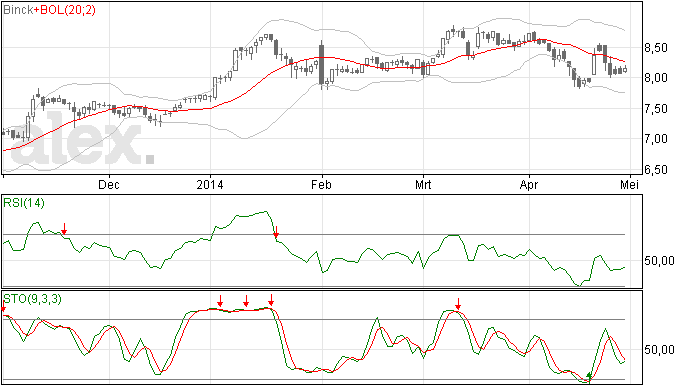
Task: Click the 8,50 price axis value
Action: [x=656, y=48]
